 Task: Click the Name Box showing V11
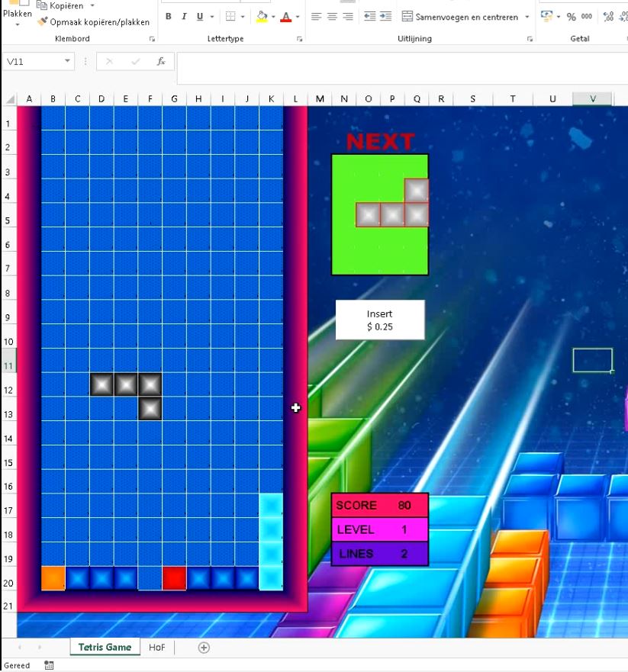(33, 62)
